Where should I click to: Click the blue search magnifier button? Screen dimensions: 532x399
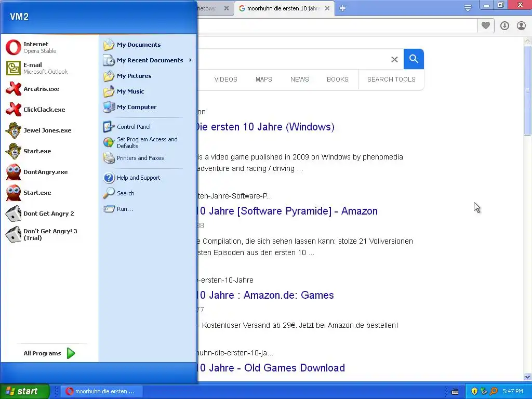click(414, 59)
